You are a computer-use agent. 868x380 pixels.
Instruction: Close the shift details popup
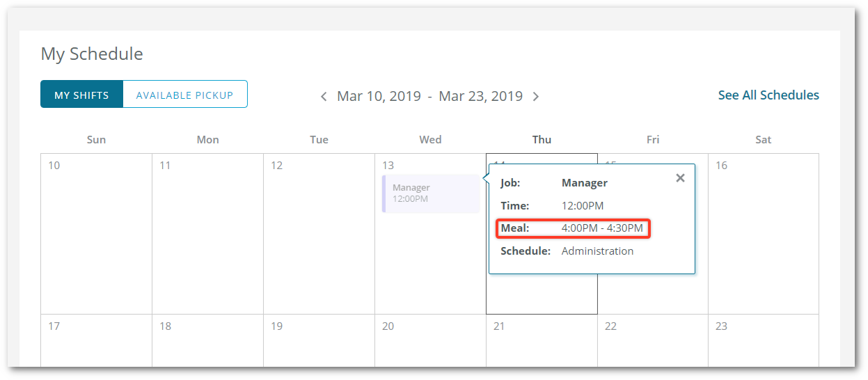pyautogui.click(x=680, y=178)
